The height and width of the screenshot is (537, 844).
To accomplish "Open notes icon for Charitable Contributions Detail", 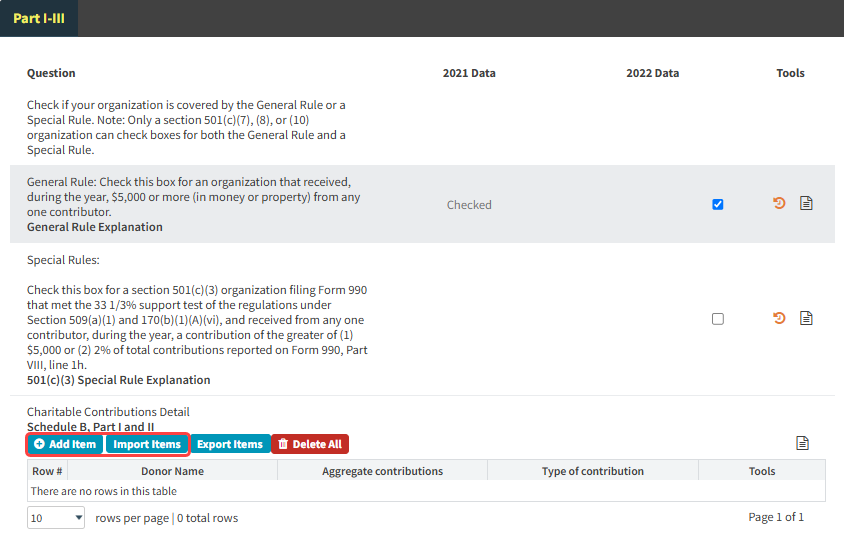I will 802,444.
